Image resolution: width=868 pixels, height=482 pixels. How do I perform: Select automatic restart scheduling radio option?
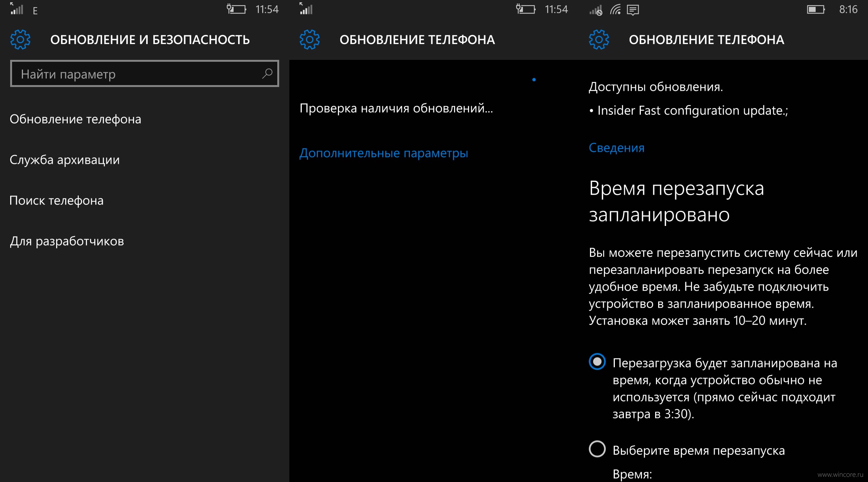(x=597, y=361)
